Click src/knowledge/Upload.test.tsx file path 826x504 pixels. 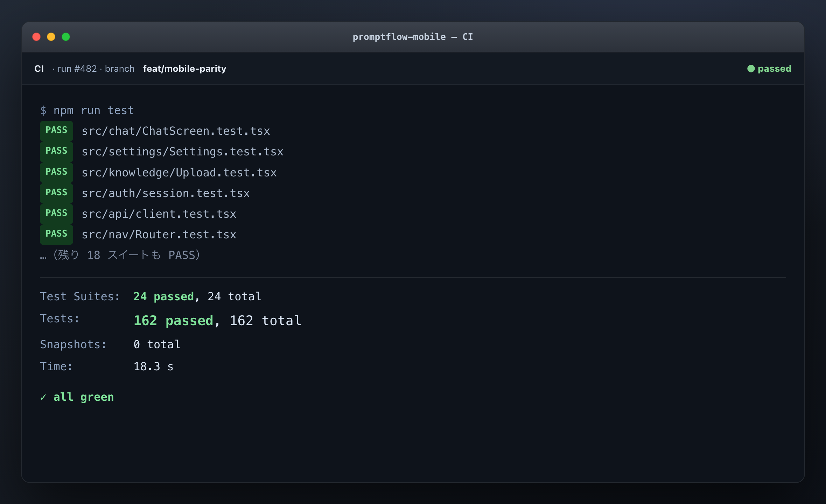[x=179, y=173]
